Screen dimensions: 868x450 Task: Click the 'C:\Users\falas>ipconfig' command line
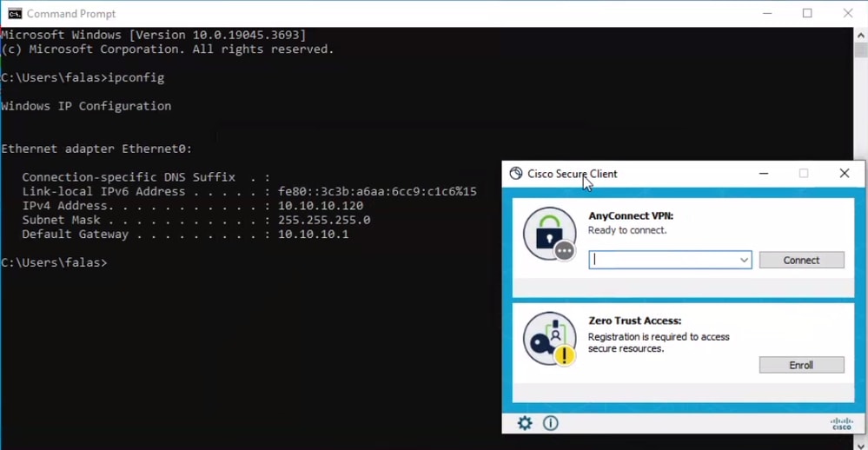83,77
